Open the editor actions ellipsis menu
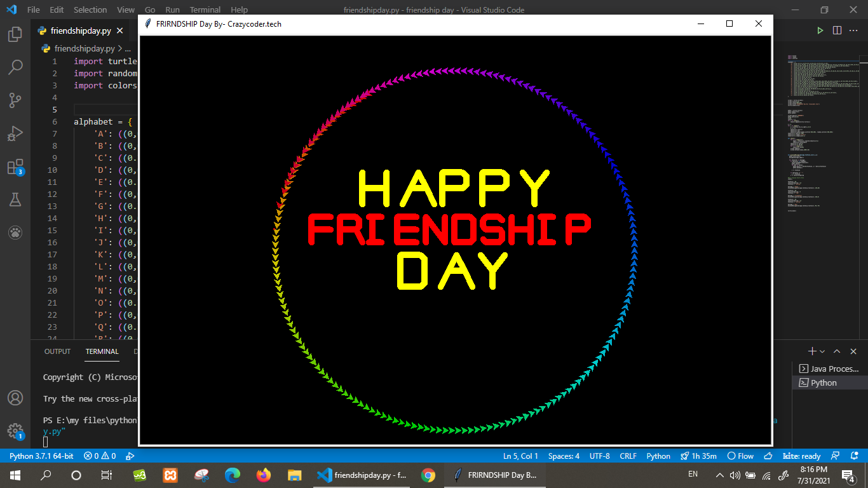868x488 pixels. (x=853, y=30)
